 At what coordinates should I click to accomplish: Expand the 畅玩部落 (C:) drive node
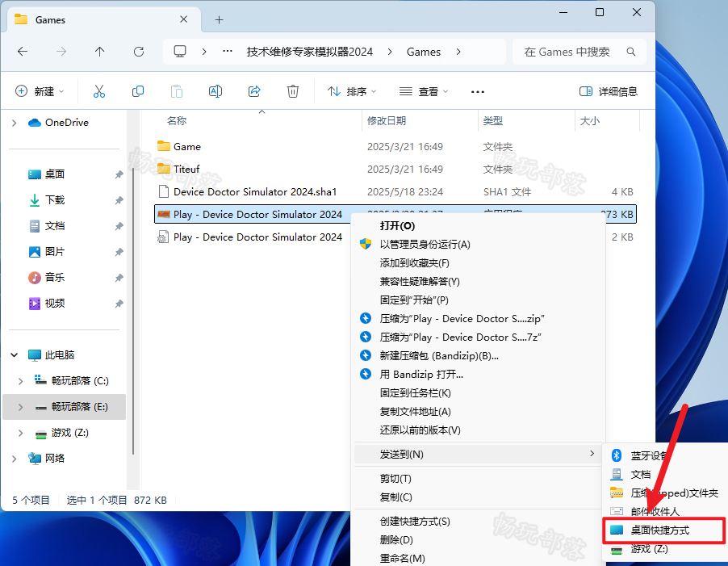point(20,381)
